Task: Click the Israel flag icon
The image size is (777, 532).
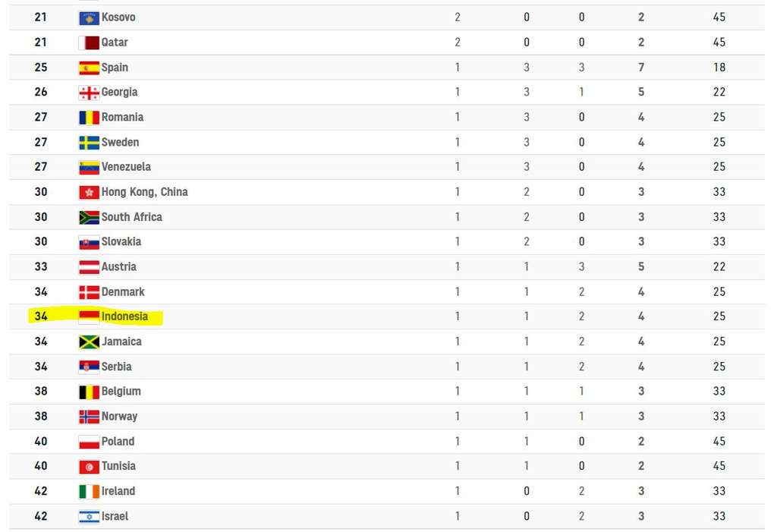Action: [90, 517]
